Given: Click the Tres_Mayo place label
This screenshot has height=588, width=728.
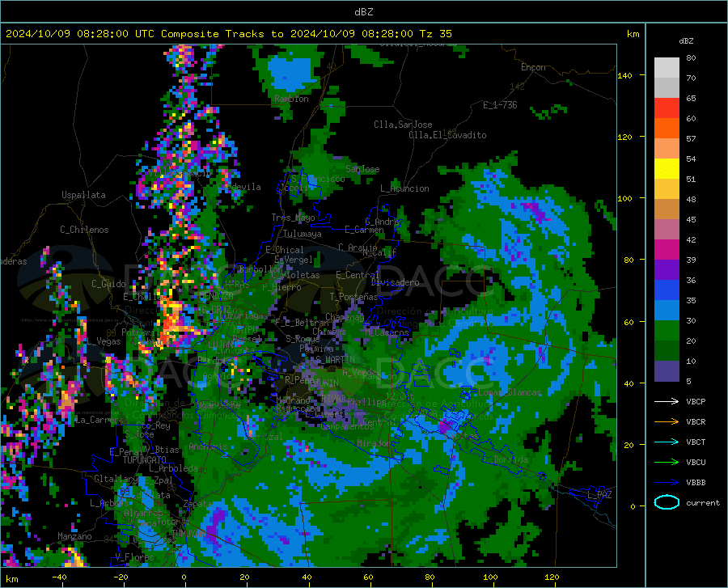Looking at the screenshot, I should pos(293,218).
